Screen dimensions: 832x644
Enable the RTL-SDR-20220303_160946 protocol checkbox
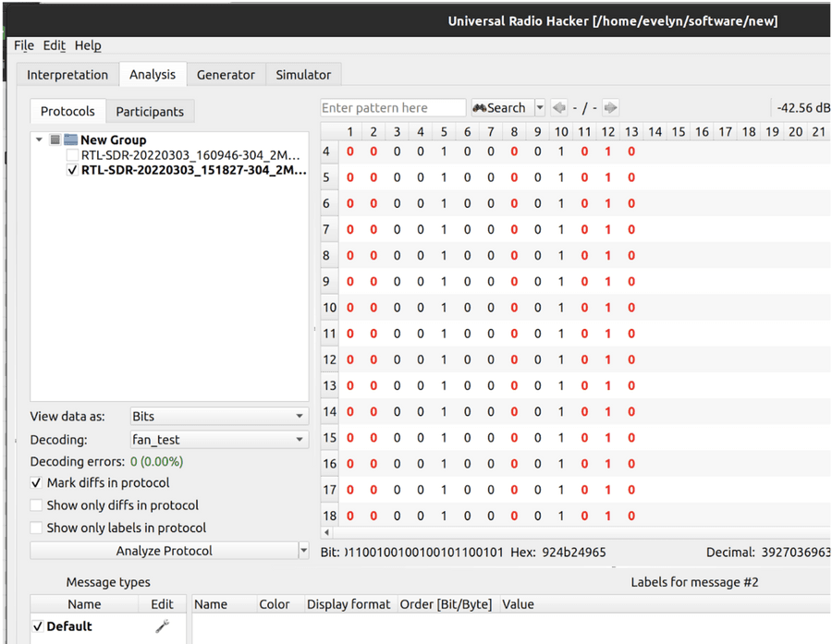point(74,155)
